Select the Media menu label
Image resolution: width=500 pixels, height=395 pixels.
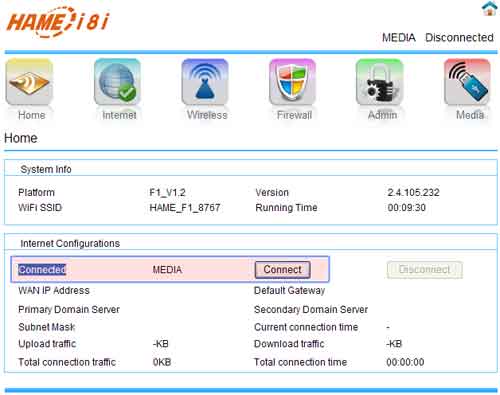(x=470, y=115)
